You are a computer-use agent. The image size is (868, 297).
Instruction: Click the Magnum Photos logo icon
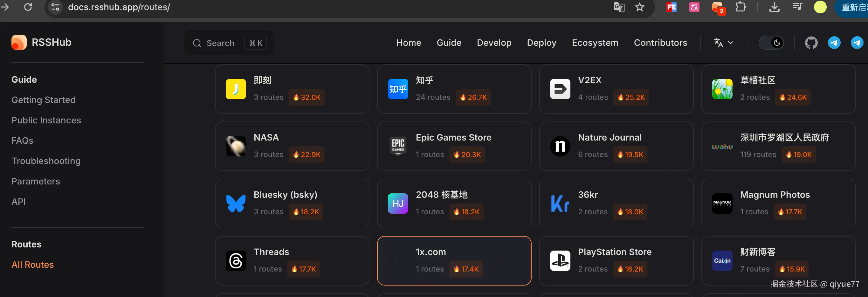[x=722, y=204]
